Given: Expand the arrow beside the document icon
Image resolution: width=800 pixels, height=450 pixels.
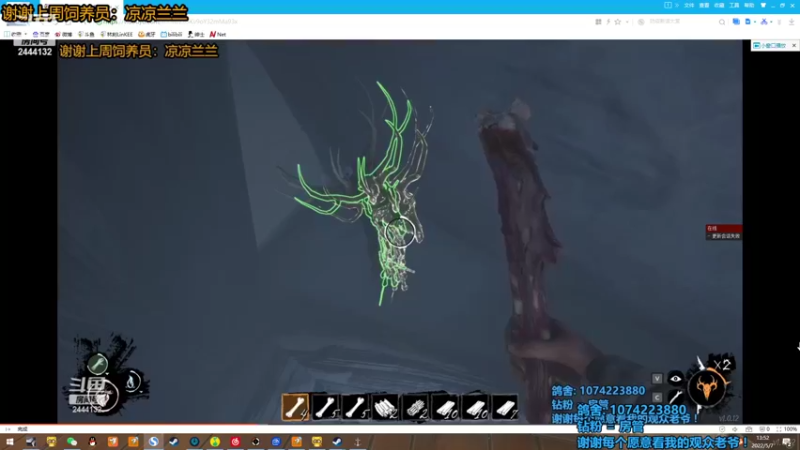Looking at the screenshot, I should [755, 22].
